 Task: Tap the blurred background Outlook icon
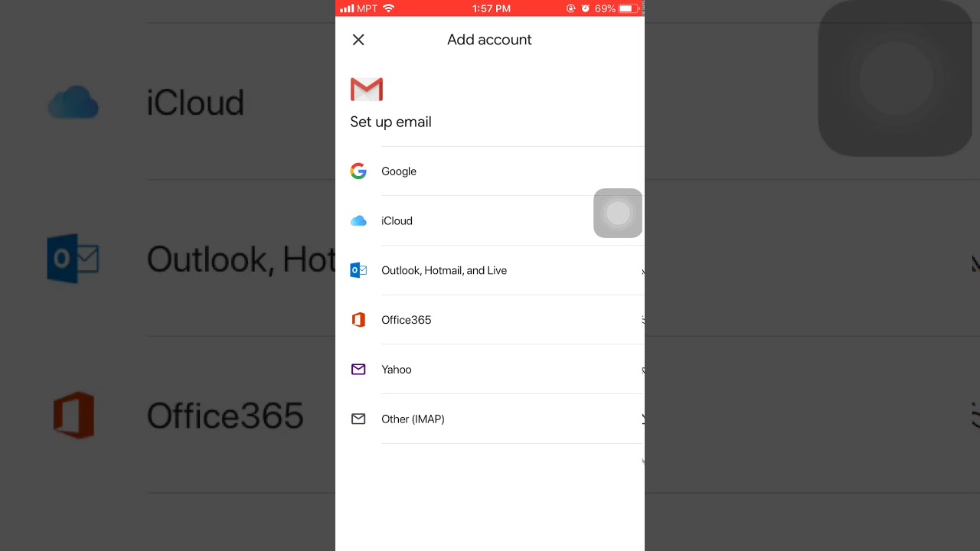coord(73,259)
